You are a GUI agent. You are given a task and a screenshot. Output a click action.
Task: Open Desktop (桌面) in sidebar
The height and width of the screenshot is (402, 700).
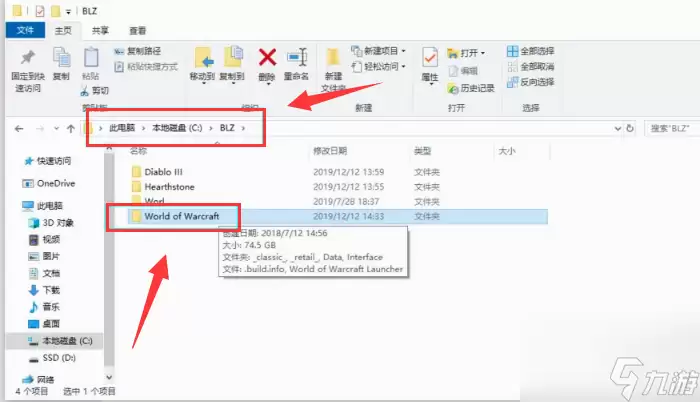[x=45, y=324]
